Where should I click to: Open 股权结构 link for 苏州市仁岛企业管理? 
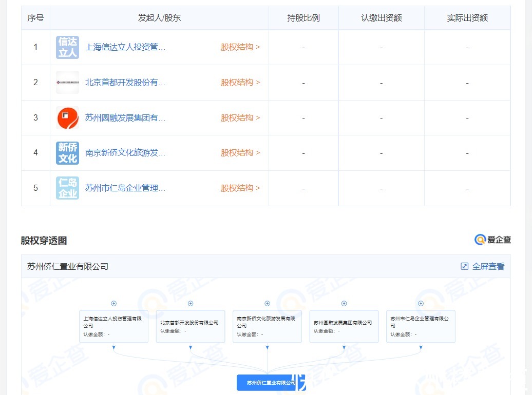pyautogui.click(x=240, y=188)
